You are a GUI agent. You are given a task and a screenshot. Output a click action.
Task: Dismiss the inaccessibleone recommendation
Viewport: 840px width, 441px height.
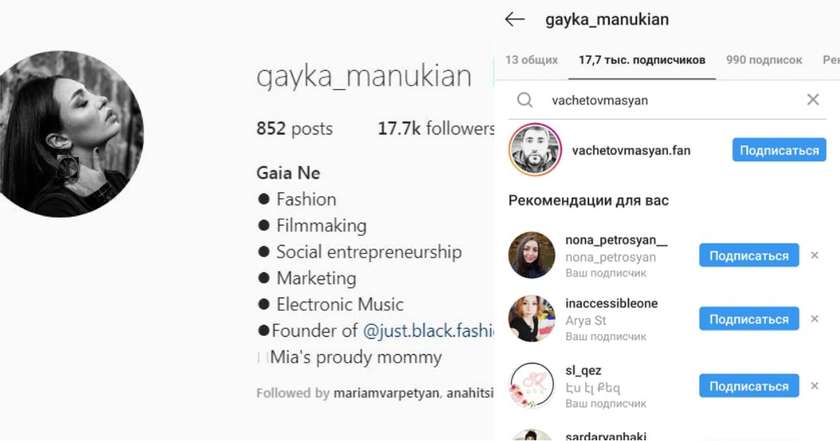814,319
